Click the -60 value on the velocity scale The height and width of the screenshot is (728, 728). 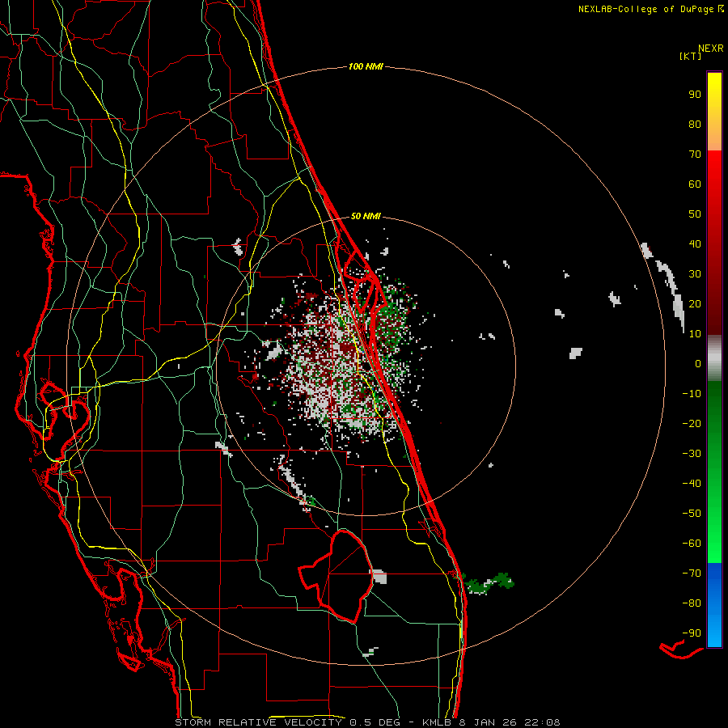click(x=692, y=544)
